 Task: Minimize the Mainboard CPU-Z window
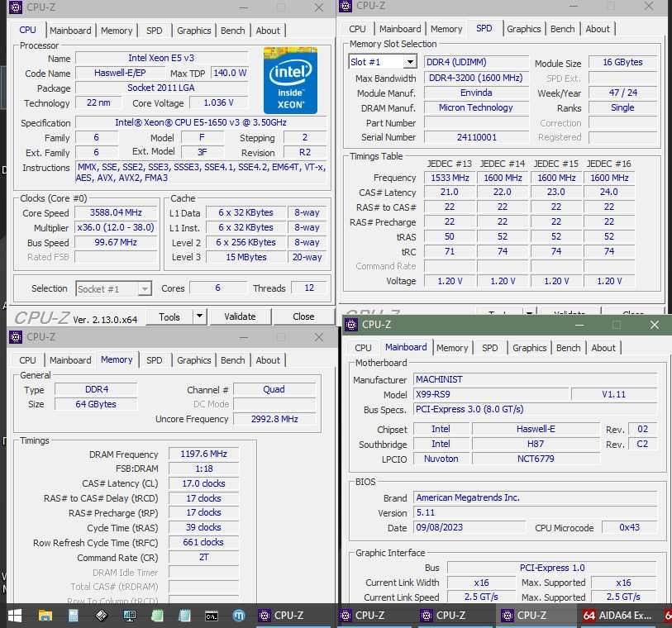579,325
